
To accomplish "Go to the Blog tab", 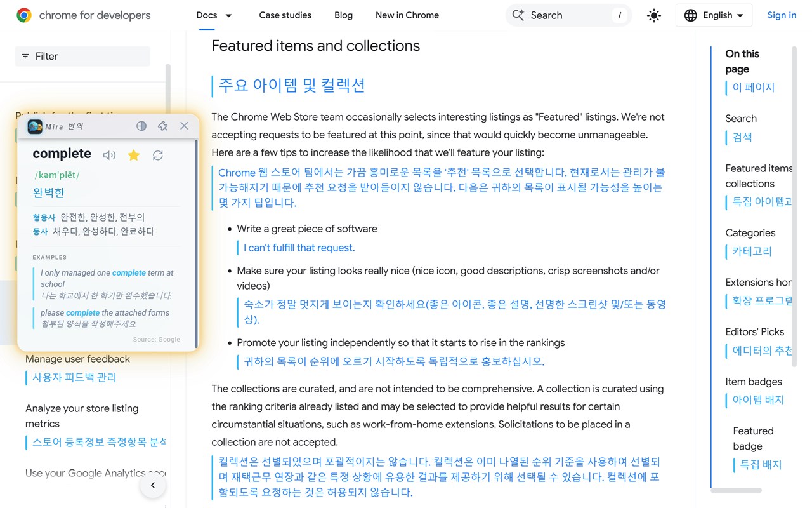I will (x=344, y=15).
